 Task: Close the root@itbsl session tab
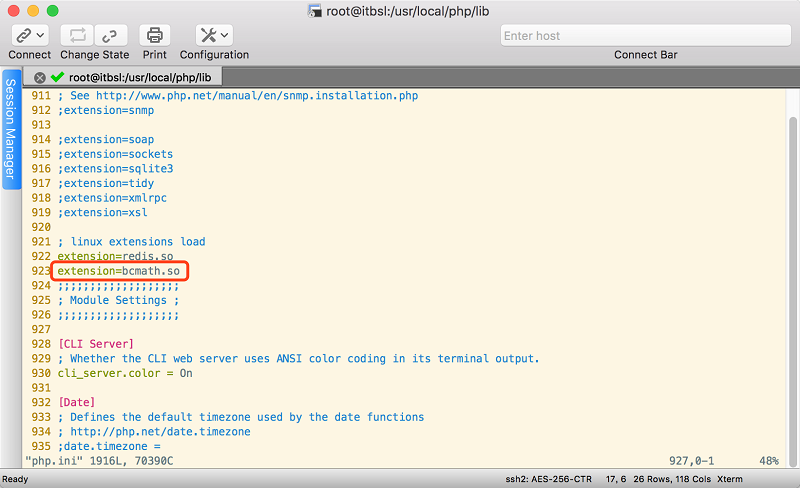(40, 78)
